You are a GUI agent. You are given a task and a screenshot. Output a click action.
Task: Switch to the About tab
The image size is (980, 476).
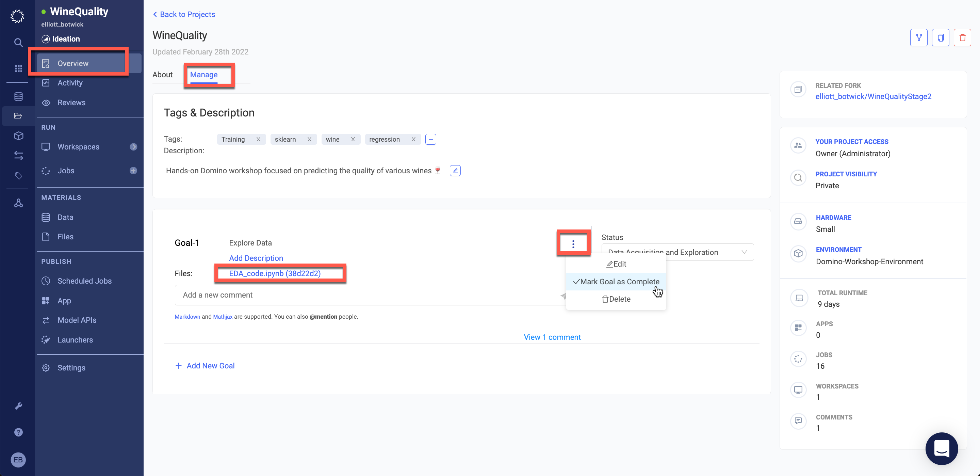click(162, 75)
